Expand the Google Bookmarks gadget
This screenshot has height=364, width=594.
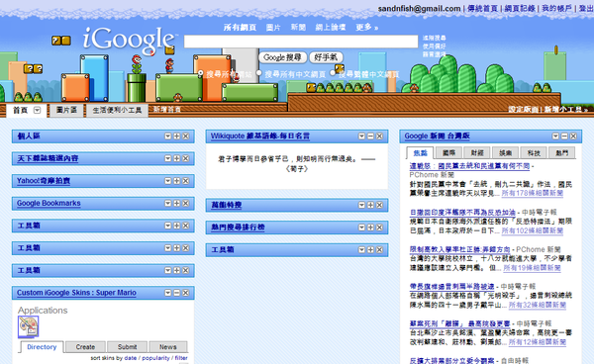pyautogui.click(x=177, y=203)
